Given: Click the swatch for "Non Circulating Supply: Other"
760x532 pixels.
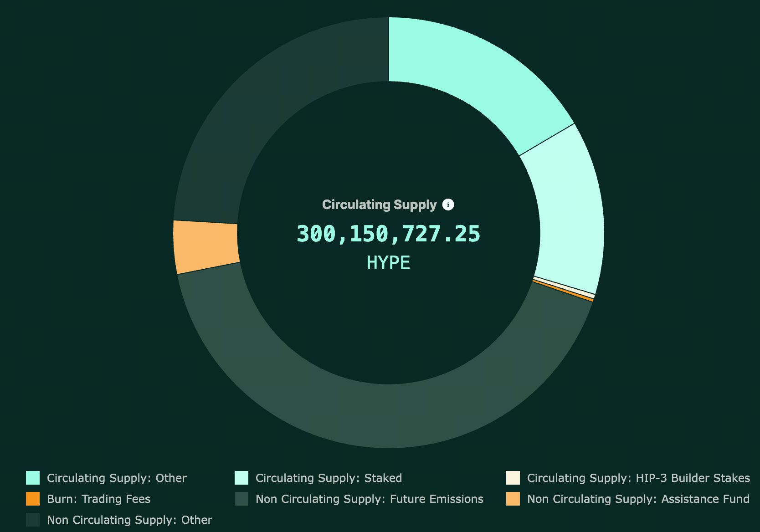Looking at the screenshot, I should click(x=34, y=520).
